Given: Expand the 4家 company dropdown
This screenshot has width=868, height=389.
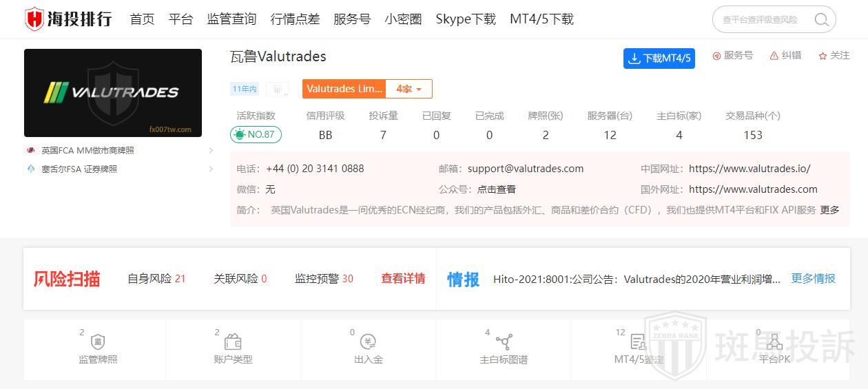Looking at the screenshot, I should [409, 89].
